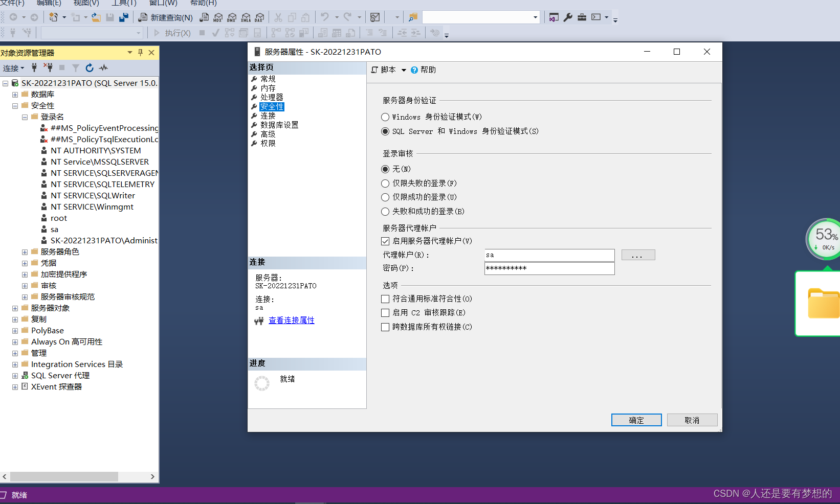
Task: Select the 内存 page
Action: (x=268, y=88)
